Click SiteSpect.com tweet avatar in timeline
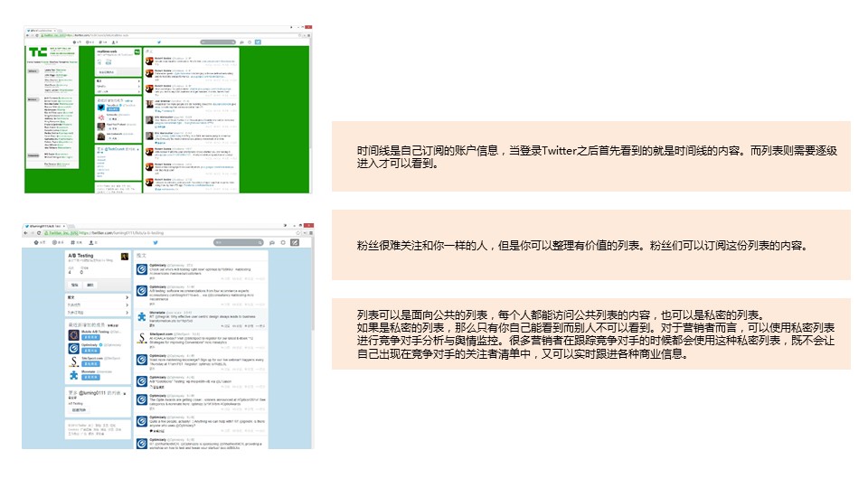The height and width of the screenshot is (488, 868). [142, 337]
